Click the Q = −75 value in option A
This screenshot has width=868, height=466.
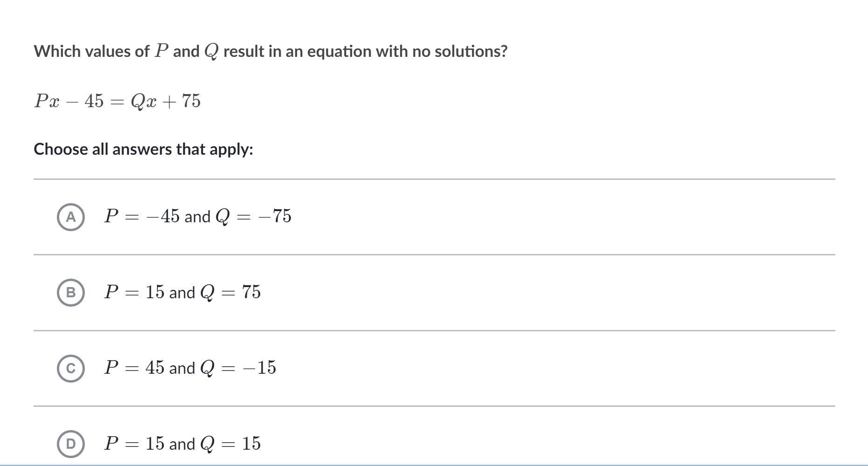click(254, 216)
